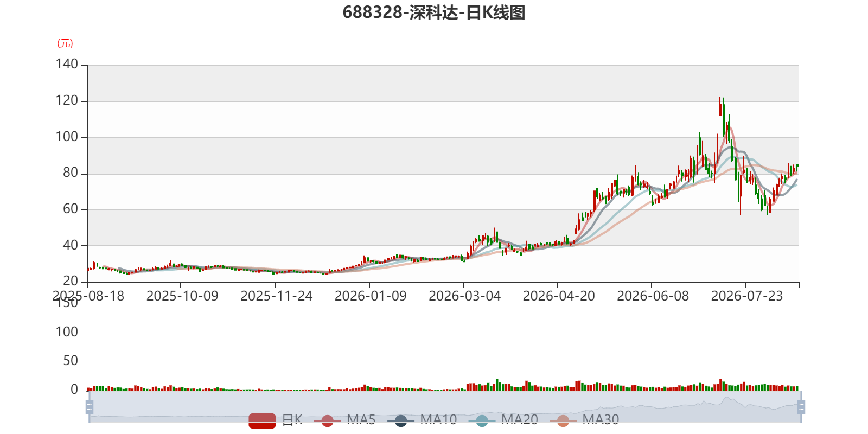Toggle the MA20 legend entry
This screenshot has height=434, width=868.
point(503,420)
